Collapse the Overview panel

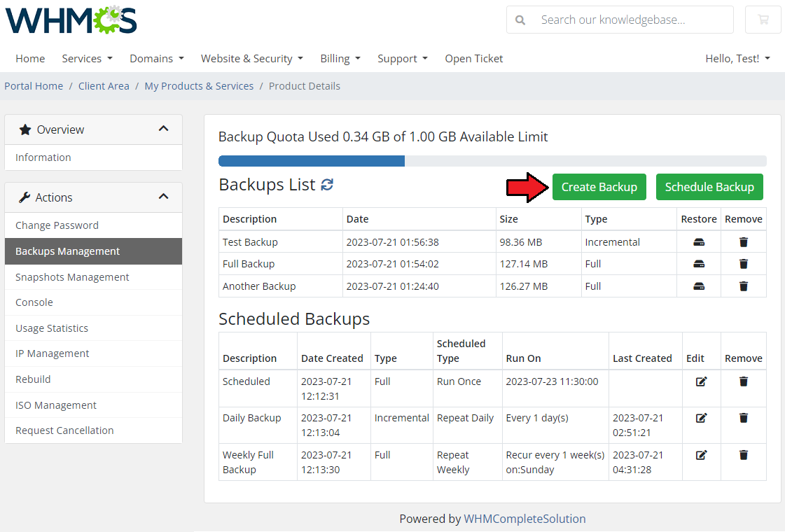[x=163, y=129]
